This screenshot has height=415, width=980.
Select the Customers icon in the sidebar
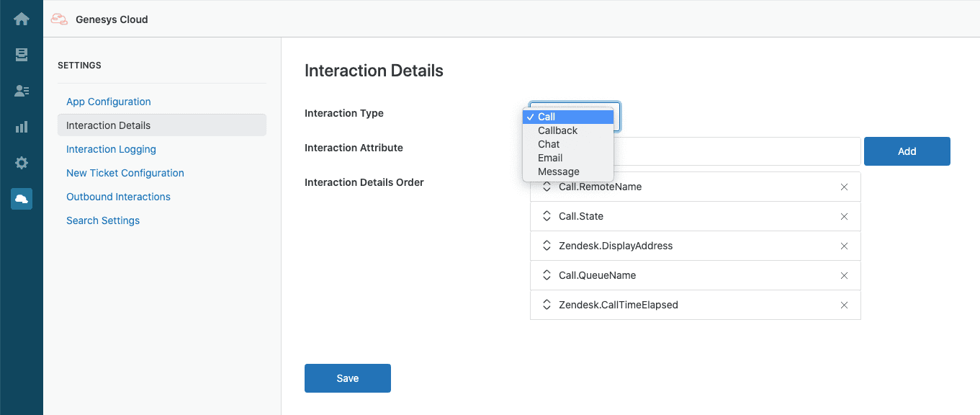click(21, 90)
